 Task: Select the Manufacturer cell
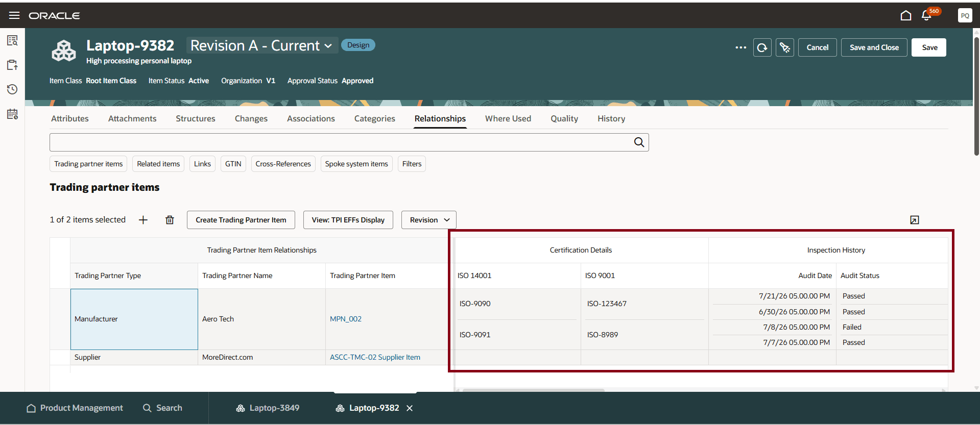click(134, 319)
